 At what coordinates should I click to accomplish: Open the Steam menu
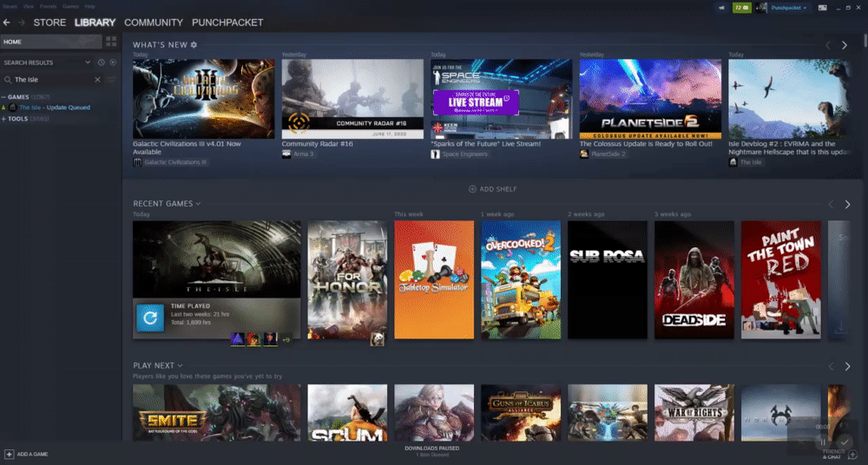10,6
